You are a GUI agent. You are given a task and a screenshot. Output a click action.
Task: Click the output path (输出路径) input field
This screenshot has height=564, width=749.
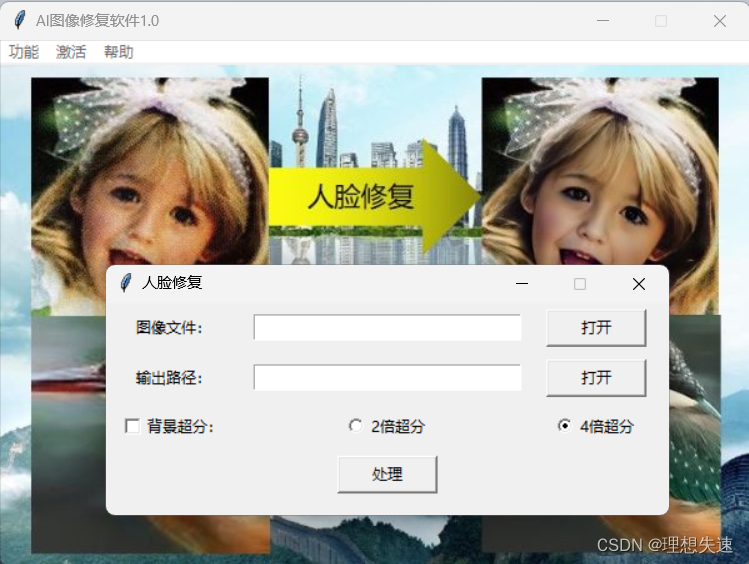click(387, 378)
